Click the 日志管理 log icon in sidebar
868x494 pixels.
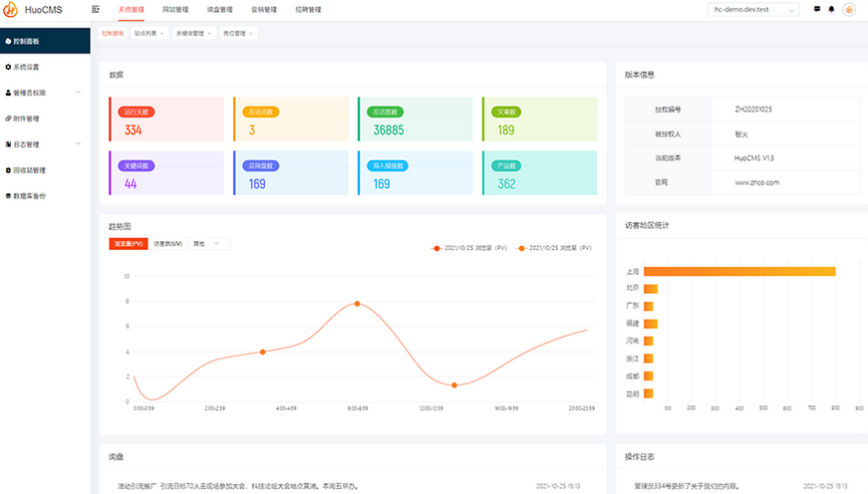[8, 144]
